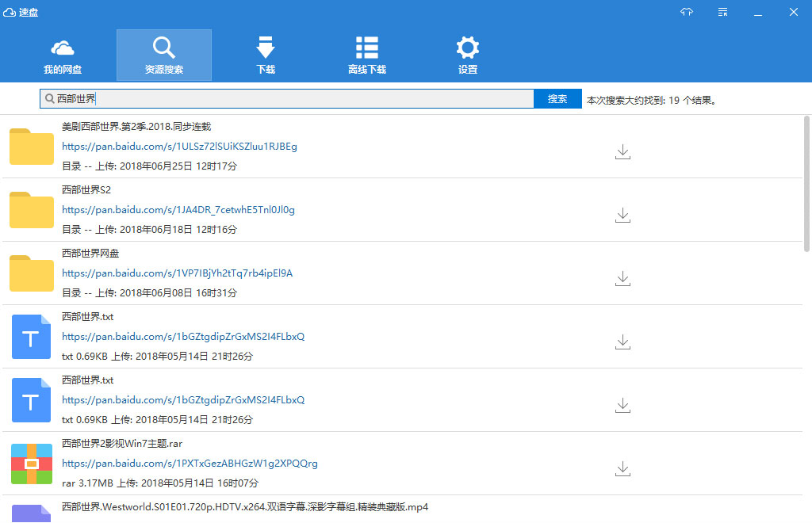Focus the 西部世界 search input field

[x=287, y=99]
